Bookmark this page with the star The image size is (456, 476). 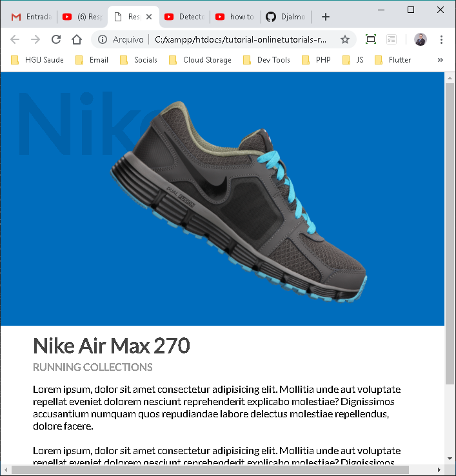coord(345,39)
